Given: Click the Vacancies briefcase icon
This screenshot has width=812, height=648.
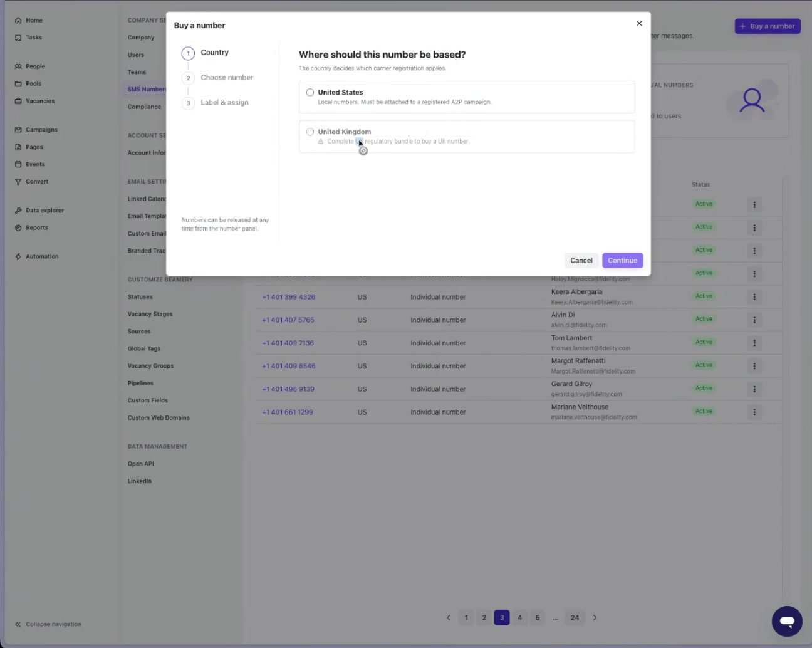Looking at the screenshot, I should pyautogui.click(x=18, y=101).
